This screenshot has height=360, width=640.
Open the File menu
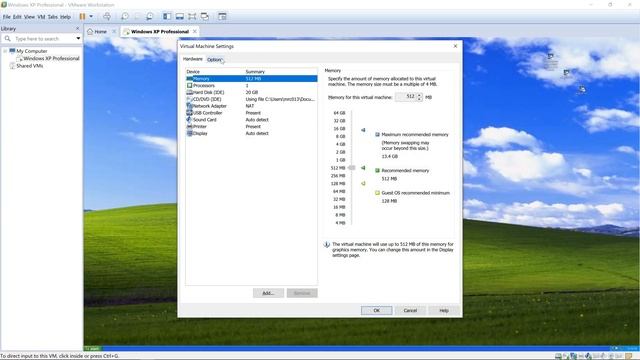(7, 17)
